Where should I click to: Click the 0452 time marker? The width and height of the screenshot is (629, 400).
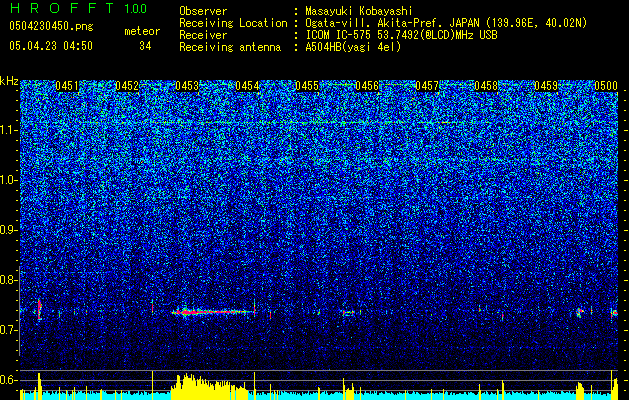(x=127, y=86)
